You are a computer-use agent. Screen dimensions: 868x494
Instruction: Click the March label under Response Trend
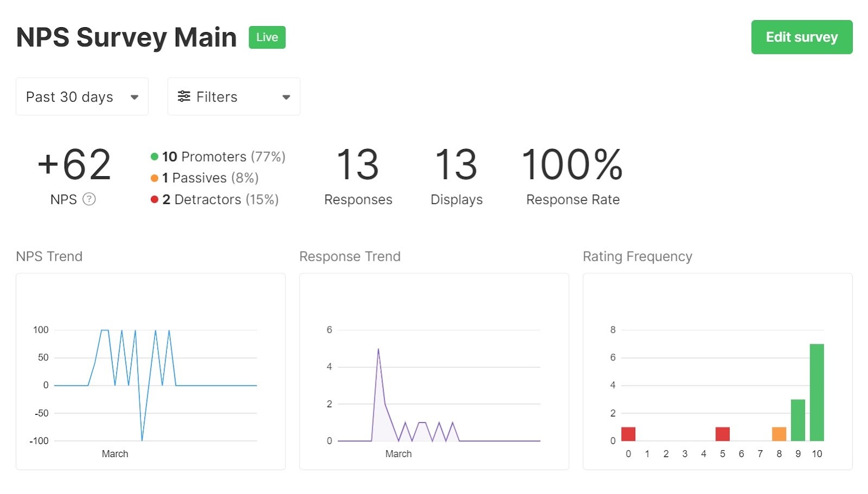(398, 454)
